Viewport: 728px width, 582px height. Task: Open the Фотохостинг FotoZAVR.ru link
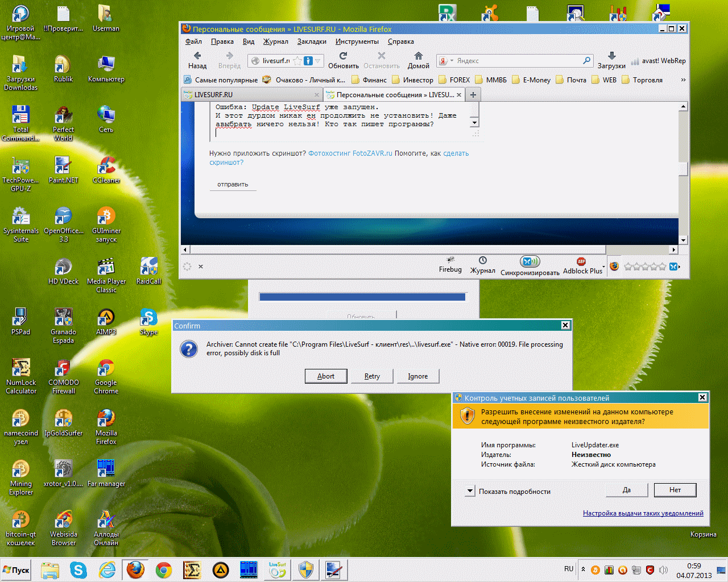350,153
